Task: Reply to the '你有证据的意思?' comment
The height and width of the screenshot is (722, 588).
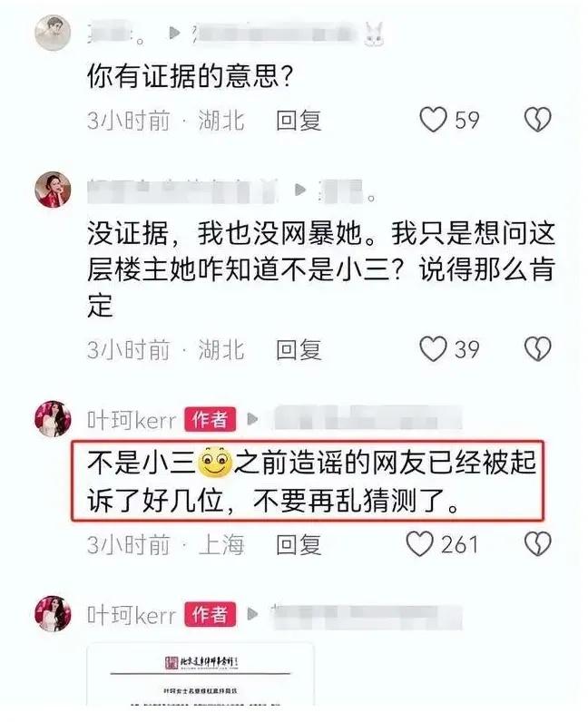Action: (x=299, y=121)
